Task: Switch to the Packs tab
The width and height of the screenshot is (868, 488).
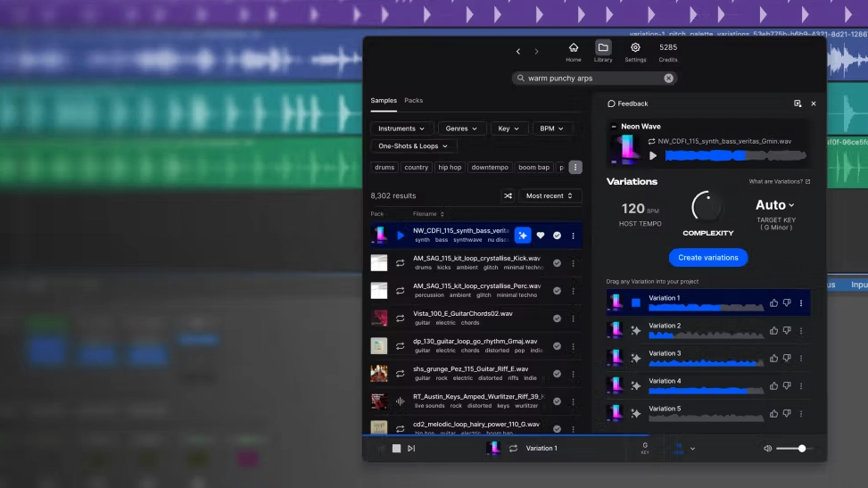Action: [414, 101]
